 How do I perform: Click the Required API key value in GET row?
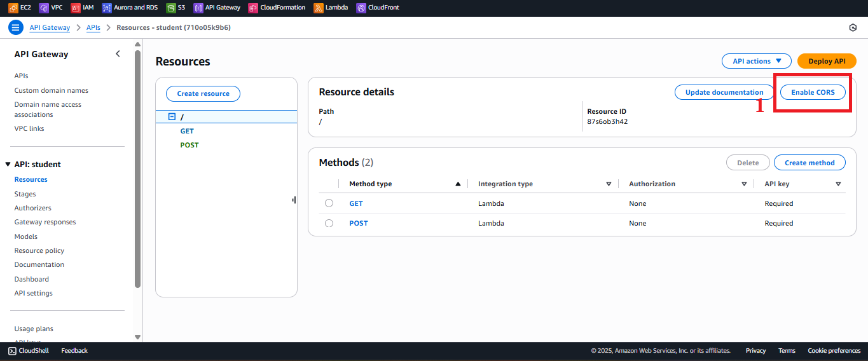(x=779, y=203)
